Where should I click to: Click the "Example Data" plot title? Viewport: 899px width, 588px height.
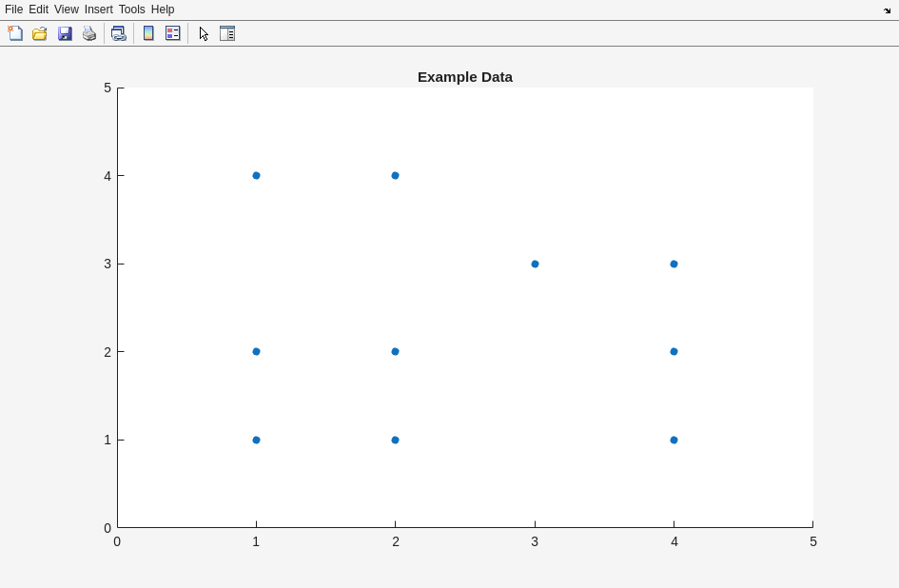tap(464, 77)
